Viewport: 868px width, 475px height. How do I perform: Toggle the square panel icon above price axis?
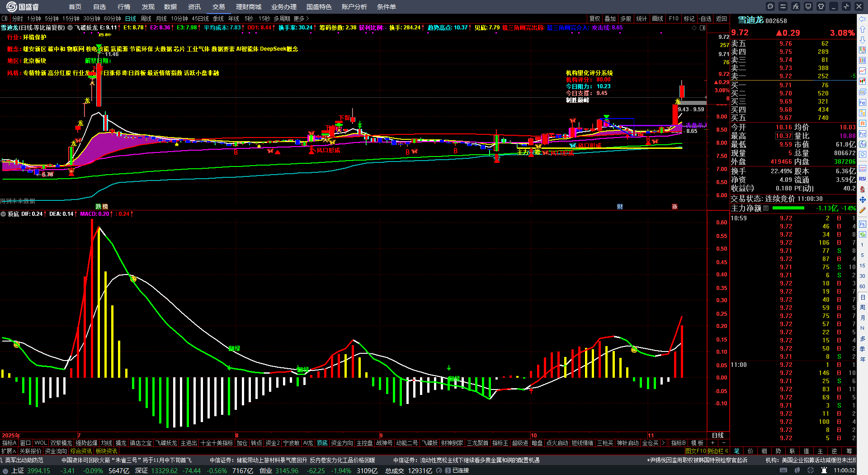point(703,28)
